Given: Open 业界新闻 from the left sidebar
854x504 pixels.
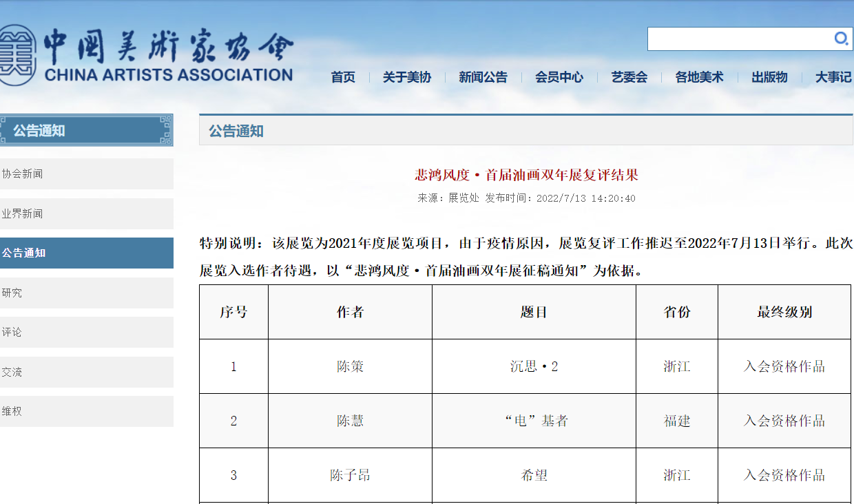Looking at the screenshot, I should 86,213.
